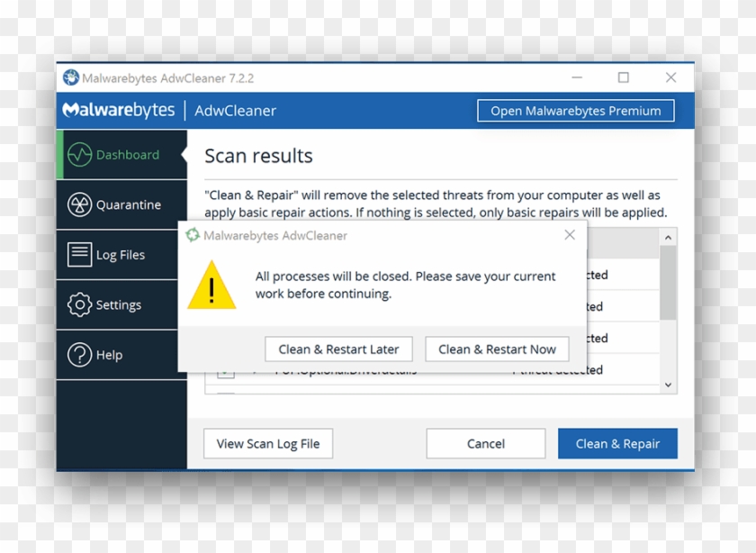Viewport: 756px width, 553px height.
Task: Click scroll up arrow of results list
Action: click(x=668, y=238)
